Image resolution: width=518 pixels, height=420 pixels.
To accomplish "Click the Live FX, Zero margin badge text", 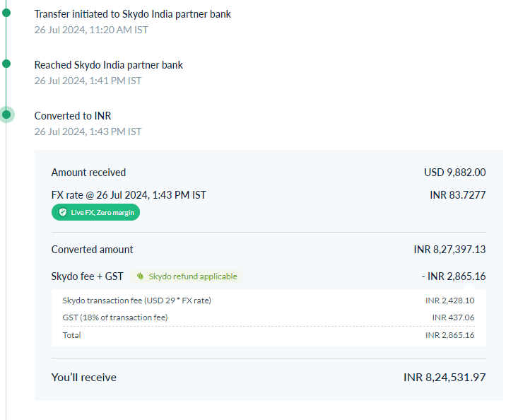I will point(102,212).
